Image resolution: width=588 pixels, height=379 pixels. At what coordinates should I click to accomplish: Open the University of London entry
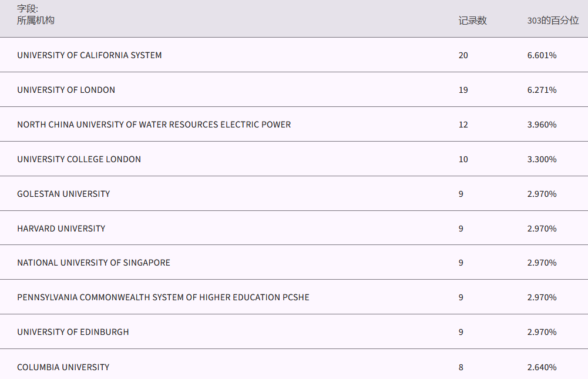(66, 90)
